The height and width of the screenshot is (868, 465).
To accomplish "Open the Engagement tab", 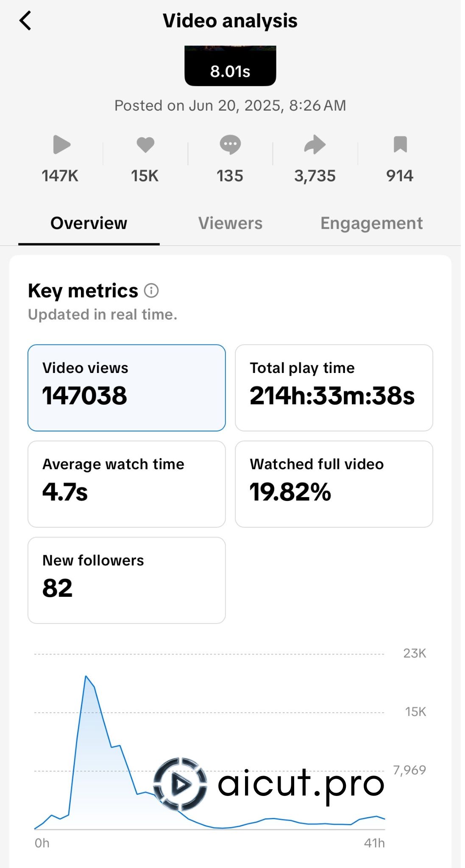I will tap(371, 223).
